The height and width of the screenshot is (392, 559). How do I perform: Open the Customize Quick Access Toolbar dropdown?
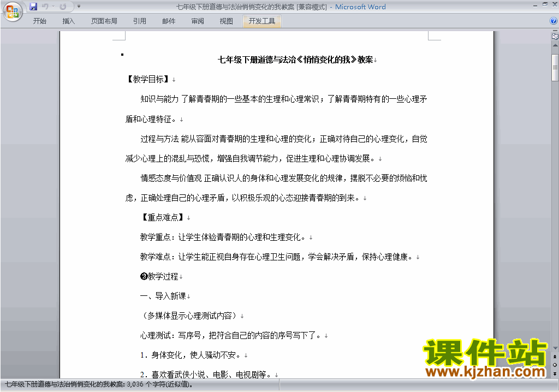tap(79, 7)
